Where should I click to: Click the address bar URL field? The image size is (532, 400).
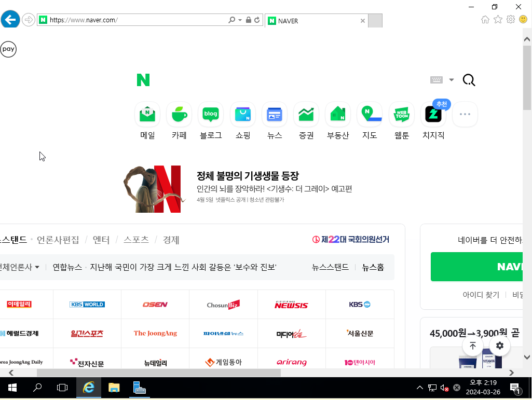tap(138, 20)
